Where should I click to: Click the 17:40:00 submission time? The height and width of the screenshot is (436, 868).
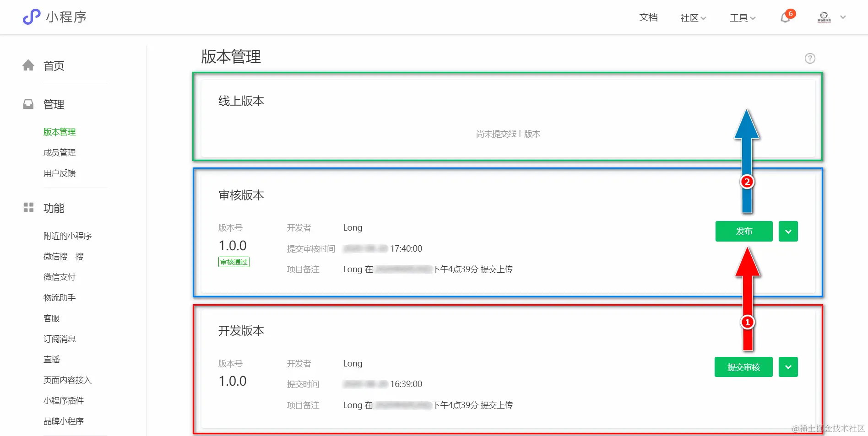point(406,248)
